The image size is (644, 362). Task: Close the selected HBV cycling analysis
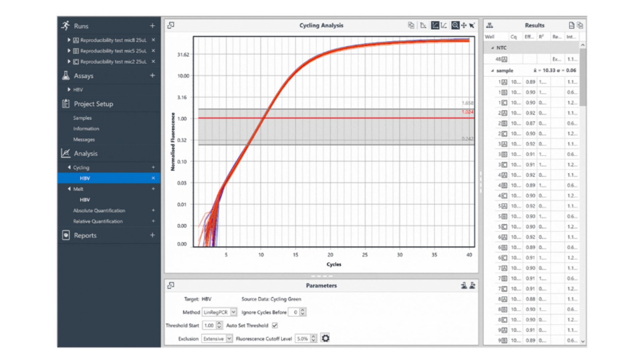153,178
